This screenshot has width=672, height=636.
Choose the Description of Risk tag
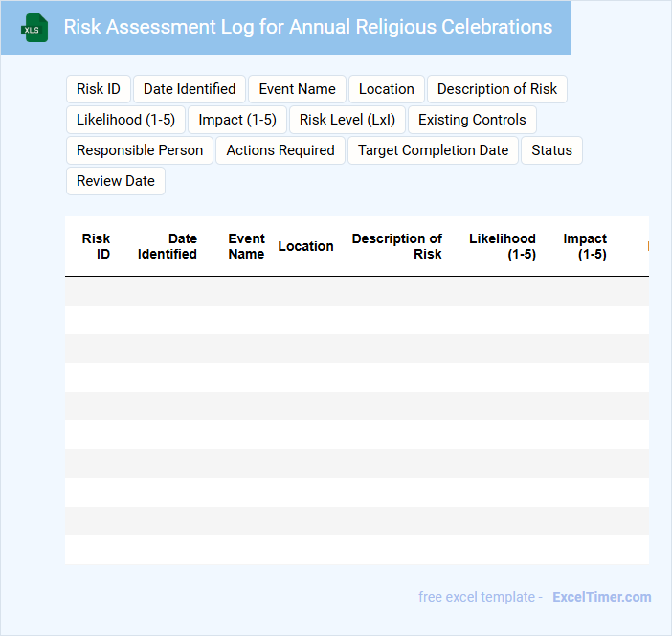497,89
